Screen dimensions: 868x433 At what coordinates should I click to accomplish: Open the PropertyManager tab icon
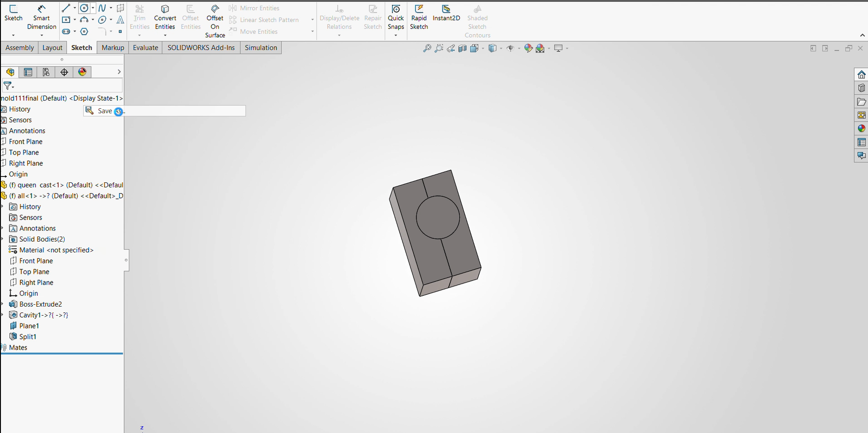(x=28, y=72)
